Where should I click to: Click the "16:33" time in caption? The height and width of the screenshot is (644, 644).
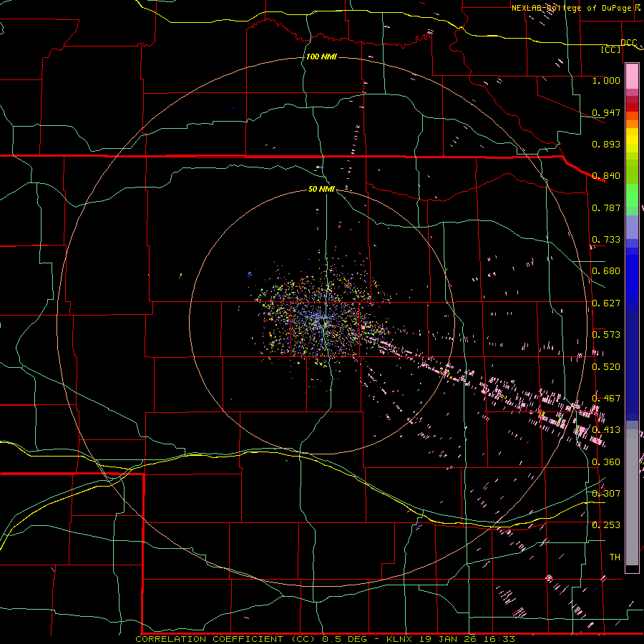coord(498,639)
